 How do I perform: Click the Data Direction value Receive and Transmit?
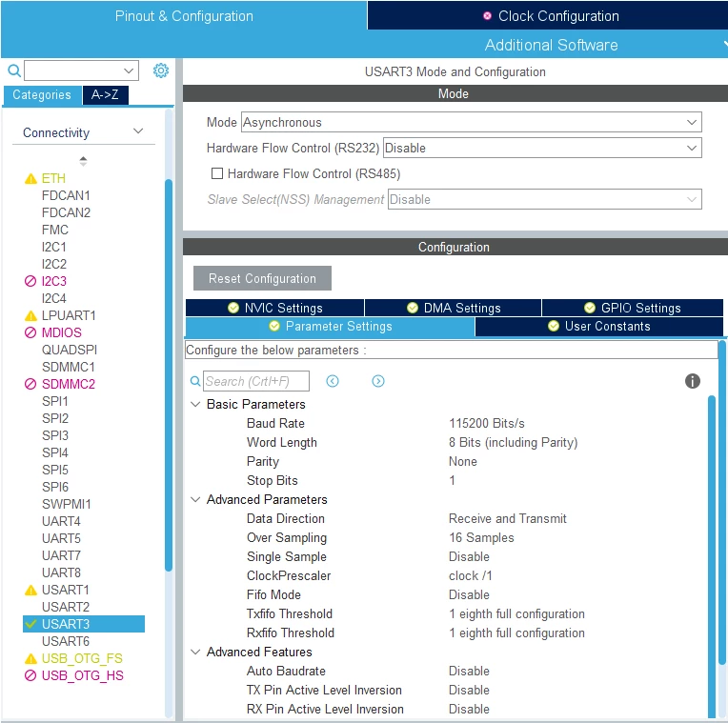click(508, 518)
